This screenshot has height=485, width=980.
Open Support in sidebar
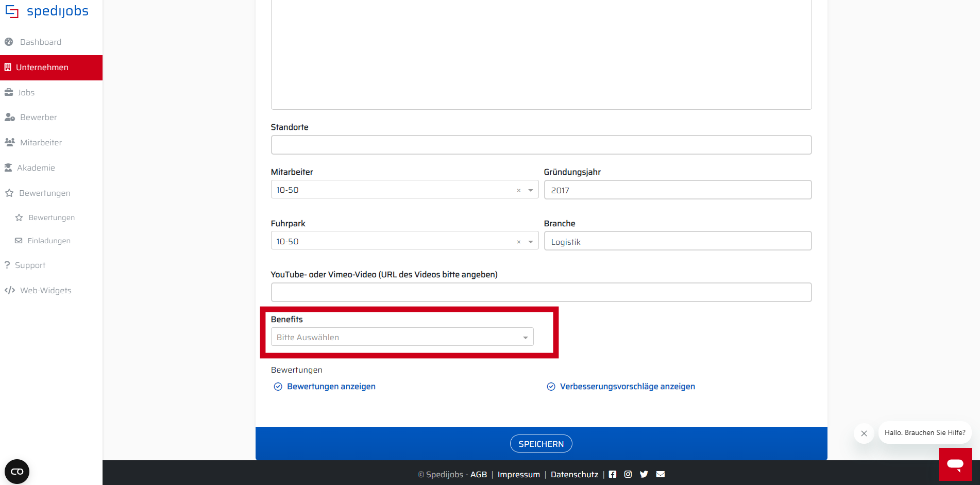[30, 265]
